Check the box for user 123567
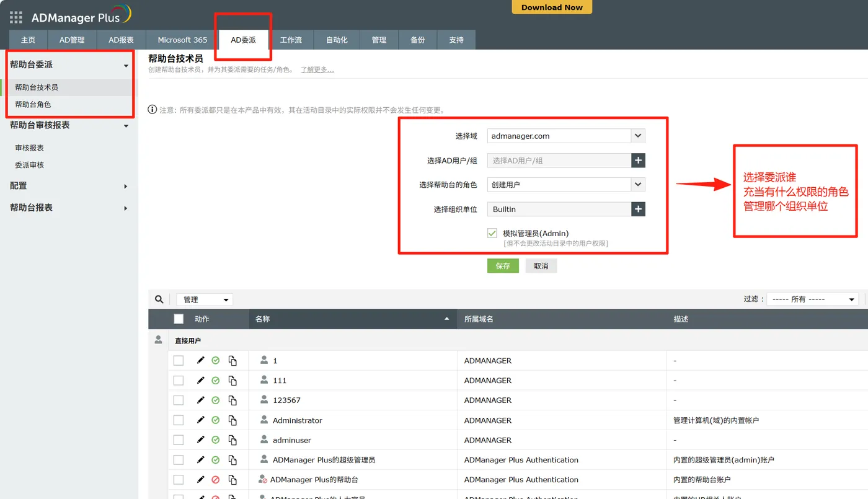Image resolution: width=868 pixels, height=499 pixels. pos(179,400)
